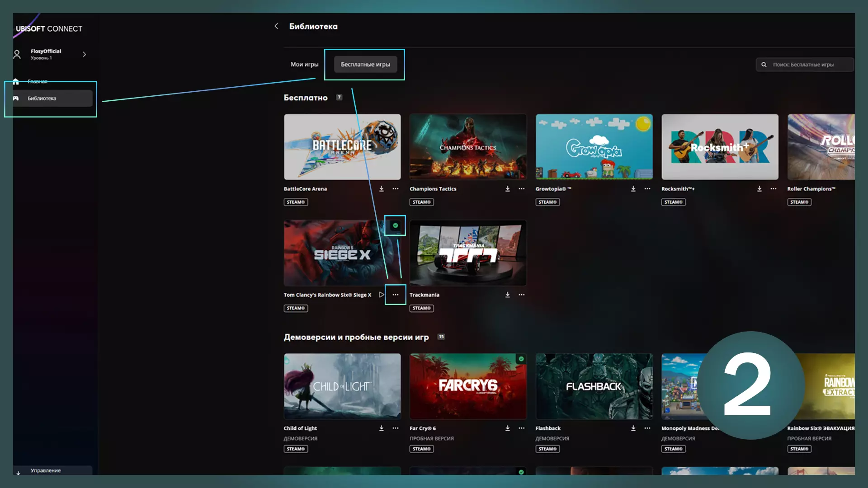This screenshot has height=488, width=868.
Task: Click play icon for Rainbow Six Siege X
Action: pos(381,295)
